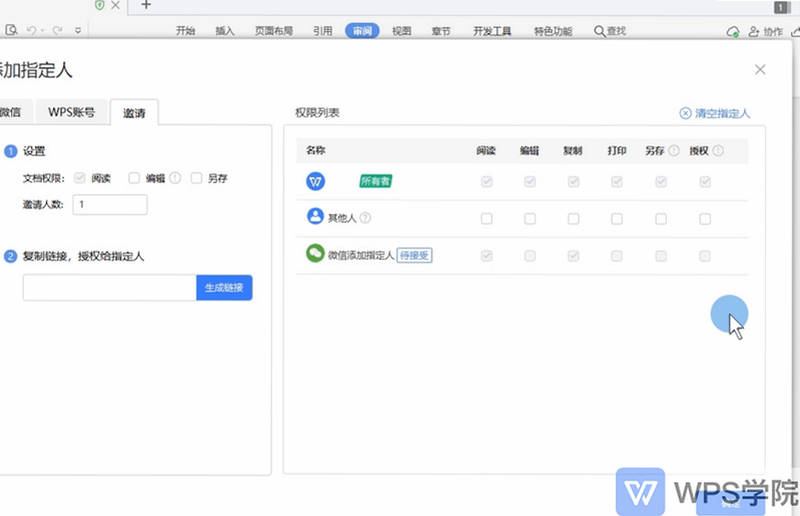Select the 审阅 ribbon tab
800x516 pixels.
tap(362, 31)
